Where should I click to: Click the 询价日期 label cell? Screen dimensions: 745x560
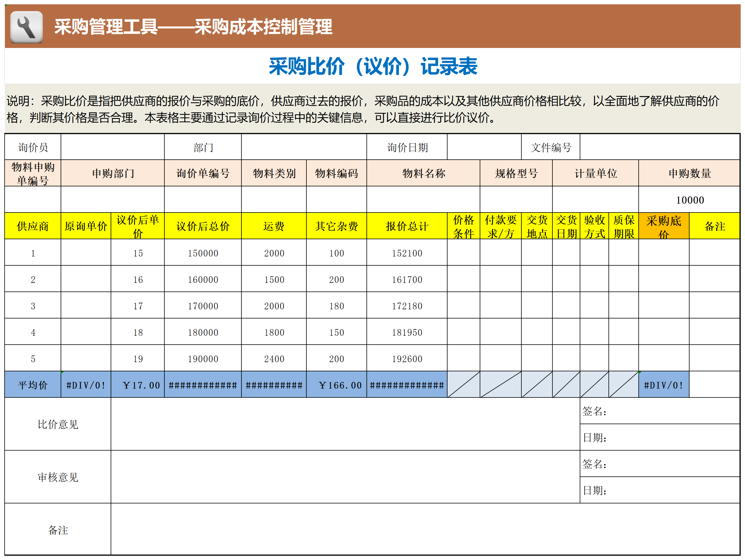tap(407, 147)
